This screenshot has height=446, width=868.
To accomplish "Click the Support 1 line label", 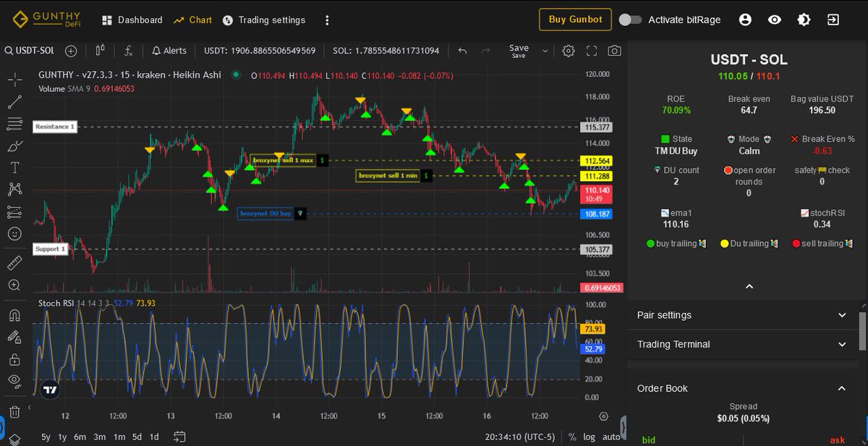I will click(x=51, y=249).
